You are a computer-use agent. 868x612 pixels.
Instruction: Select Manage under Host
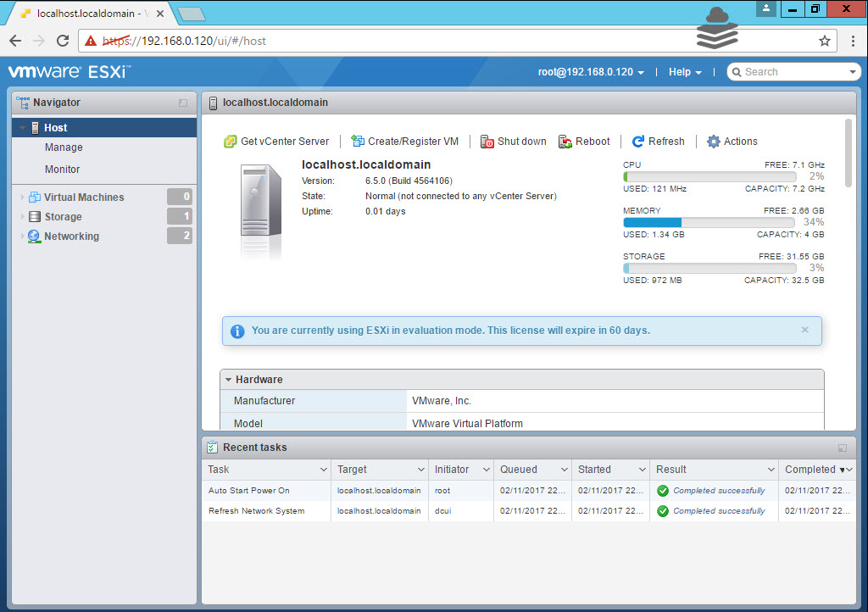pyautogui.click(x=64, y=147)
